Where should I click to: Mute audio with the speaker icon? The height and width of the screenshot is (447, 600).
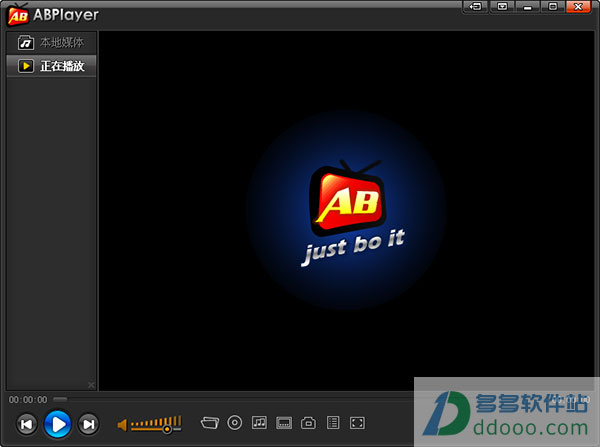pos(122,425)
